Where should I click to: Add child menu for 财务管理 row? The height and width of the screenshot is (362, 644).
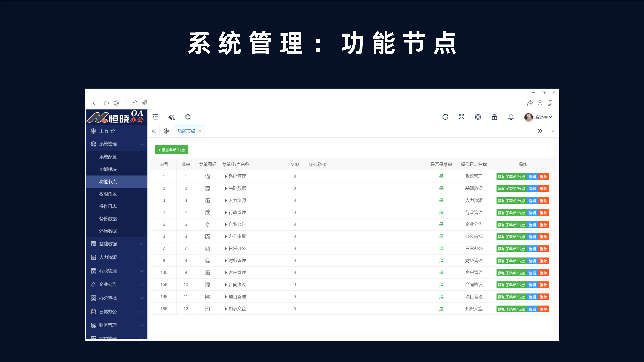click(512, 261)
